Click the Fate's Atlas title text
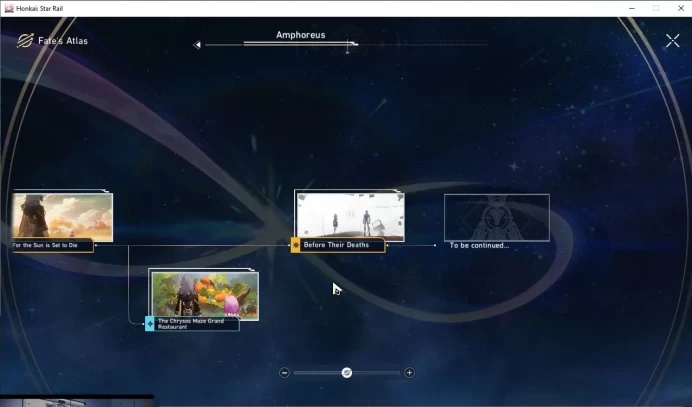Image resolution: width=692 pixels, height=407 pixels. (x=63, y=41)
